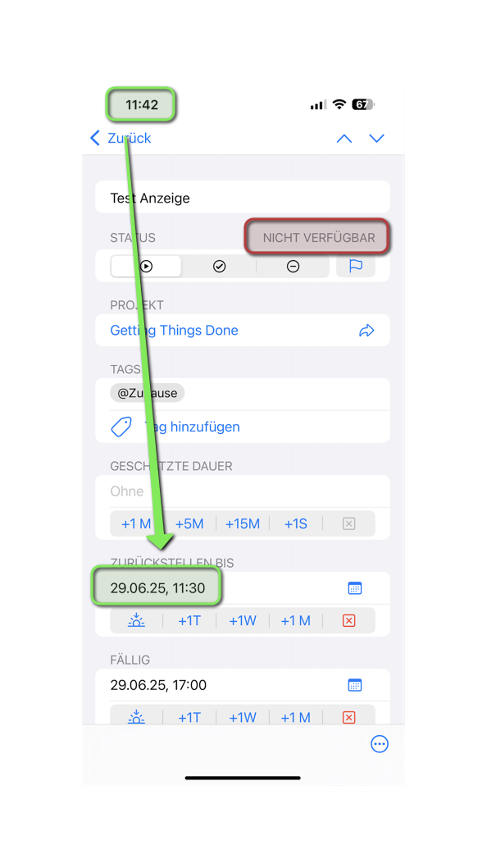Mark task completed with checkmark status

[x=219, y=267]
